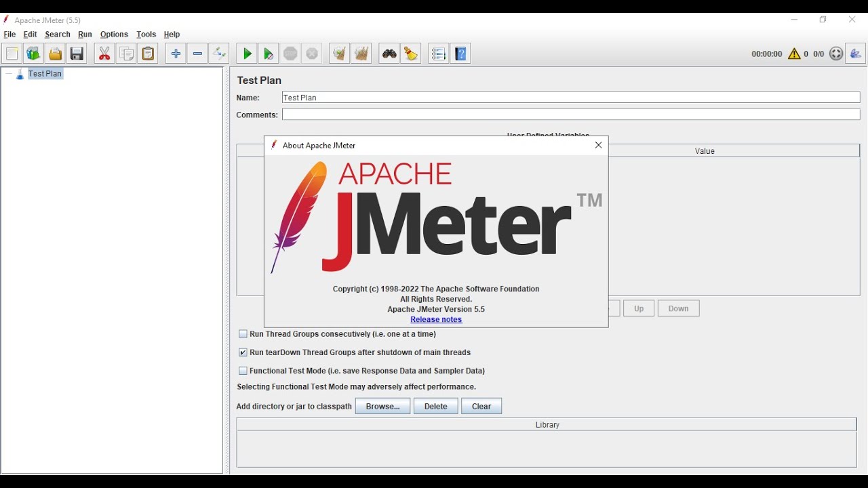Click the Delete classpath button
This screenshot has height=488, width=868.
pos(436,406)
